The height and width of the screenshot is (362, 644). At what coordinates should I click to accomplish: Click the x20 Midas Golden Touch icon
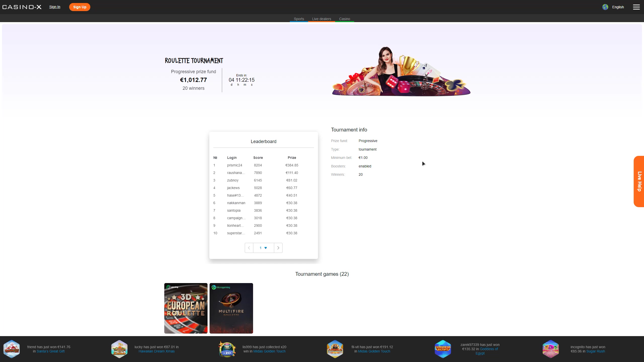(x=227, y=349)
